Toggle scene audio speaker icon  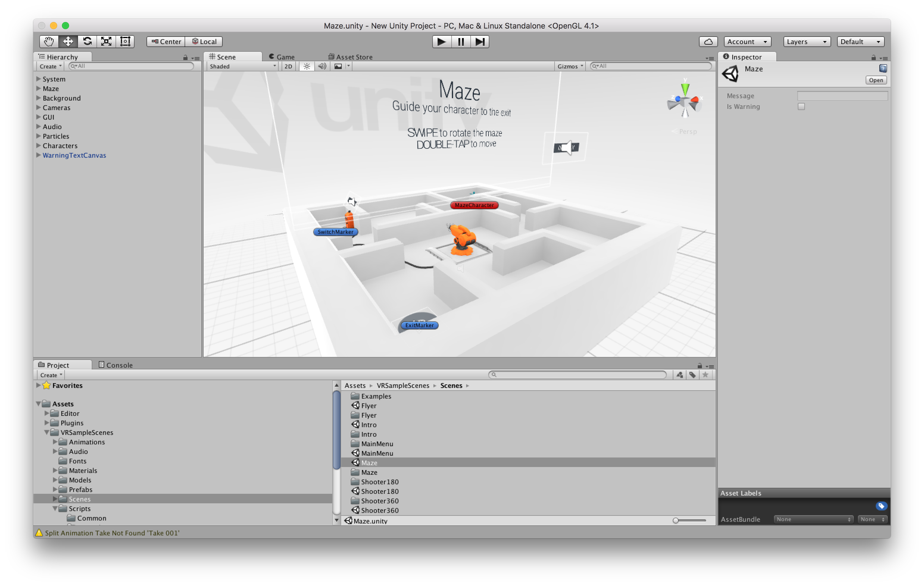pyautogui.click(x=322, y=66)
